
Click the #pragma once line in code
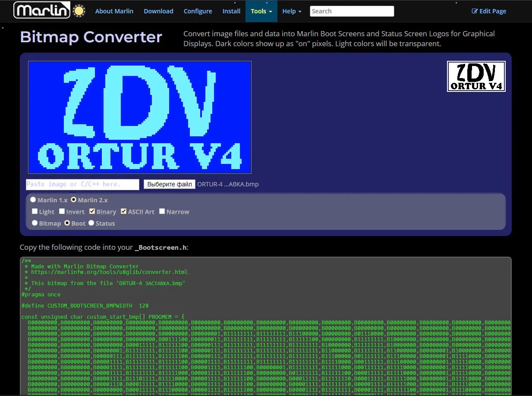[41, 295]
